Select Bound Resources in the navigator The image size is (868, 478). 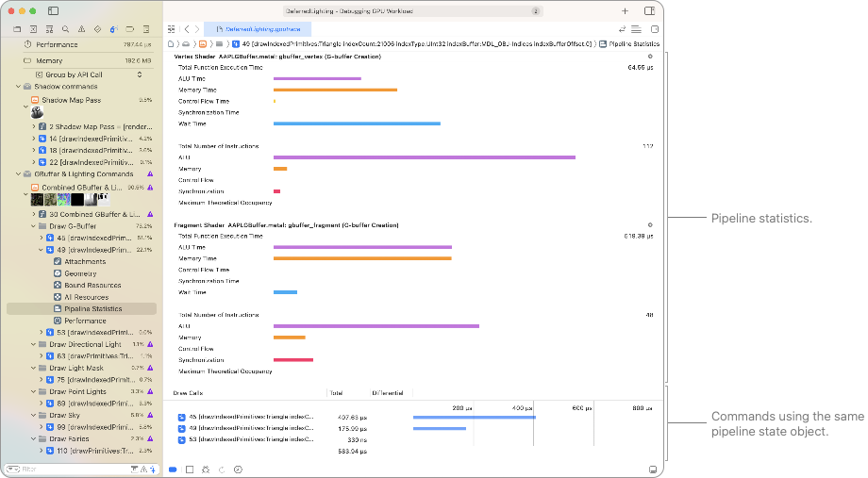pyautogui.click(x=92, y=285)
